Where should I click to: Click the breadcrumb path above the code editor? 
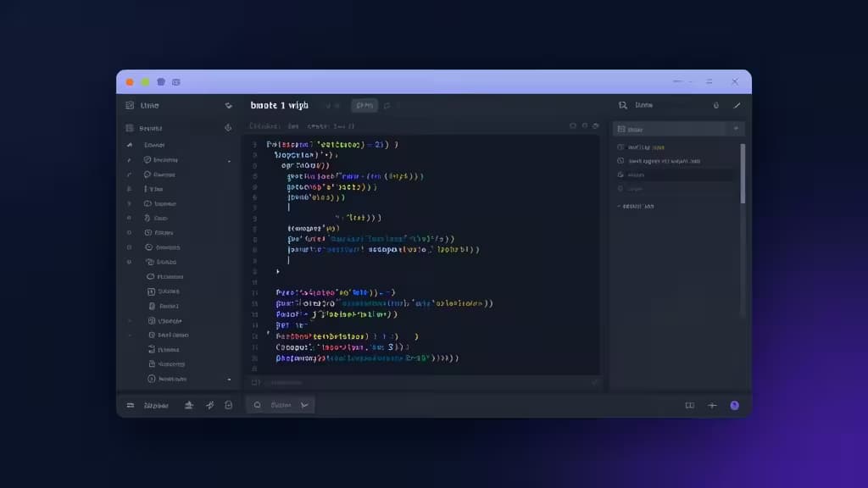point(302,126)
